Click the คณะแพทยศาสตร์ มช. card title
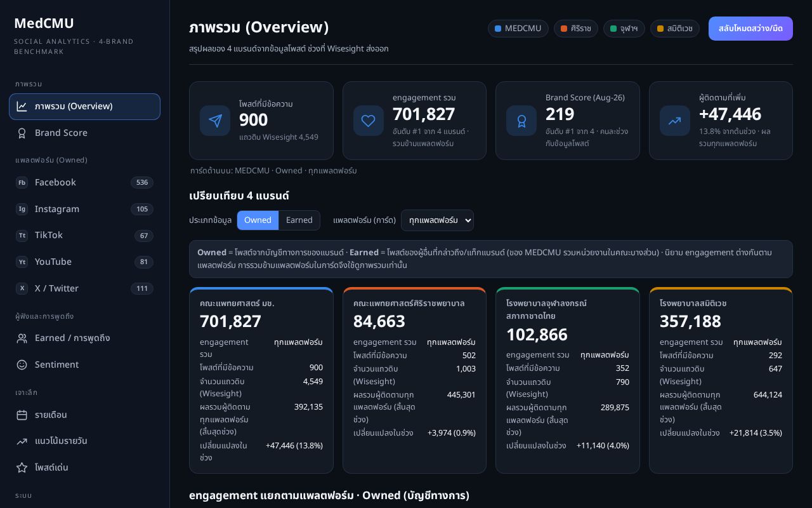Viewport: 812px width, 508px height. click(237, 304)
